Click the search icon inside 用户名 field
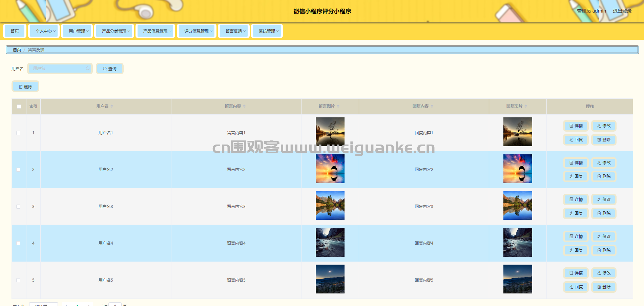 [x=88, y=69]
